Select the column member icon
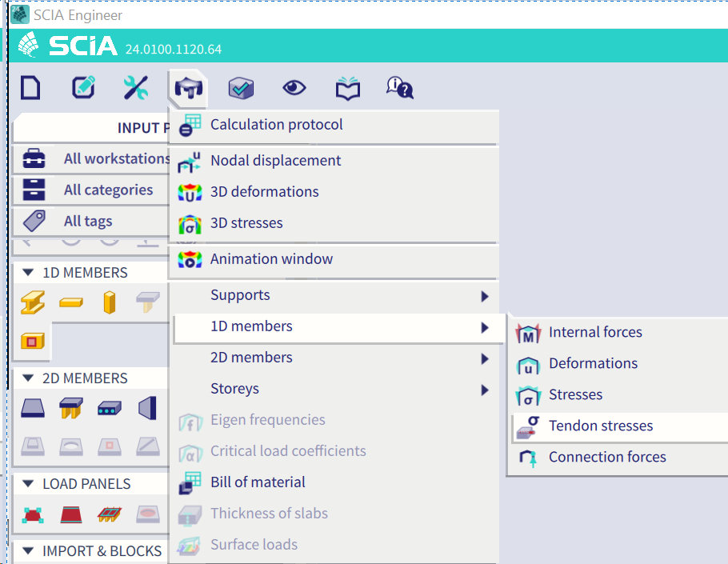Viewport: 728px width, 564px height. (x=110, y=302)
